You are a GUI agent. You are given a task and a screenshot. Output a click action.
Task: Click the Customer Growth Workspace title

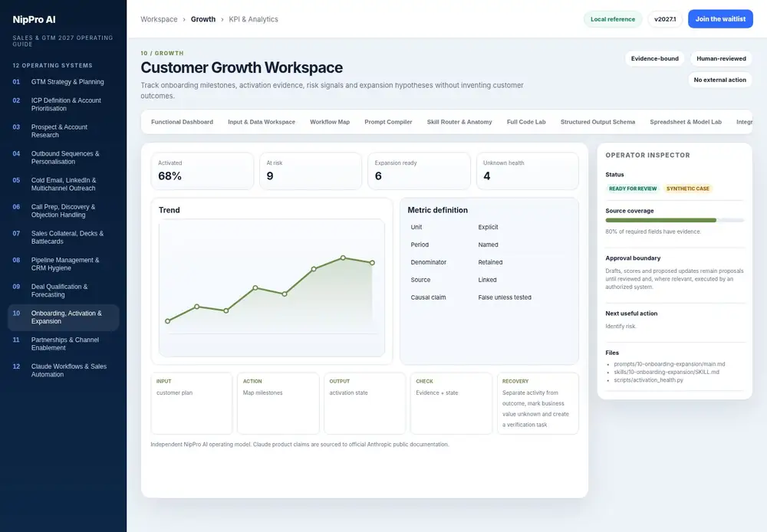pyautogui.click(x=242, y=67)
